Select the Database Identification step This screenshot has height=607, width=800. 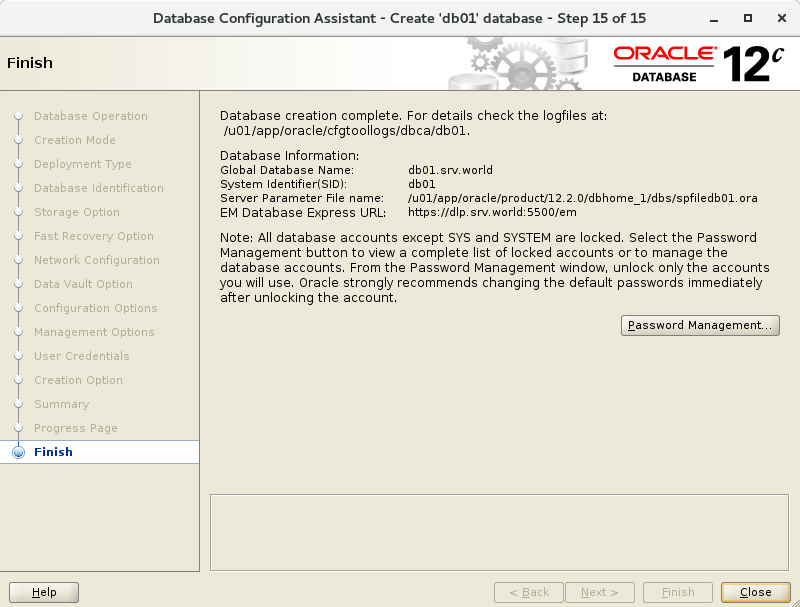(98, 188)
